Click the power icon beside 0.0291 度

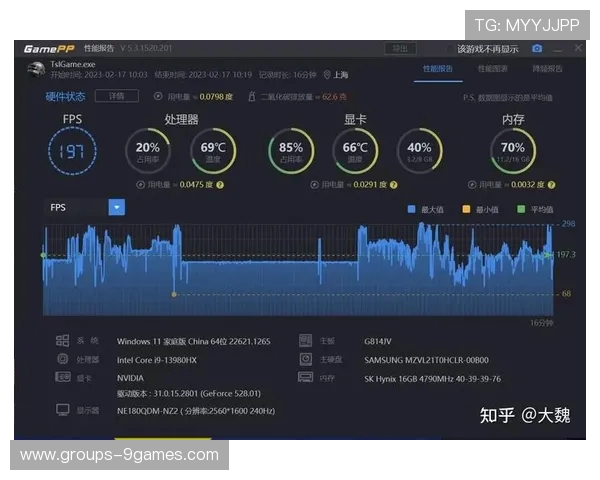314,185
